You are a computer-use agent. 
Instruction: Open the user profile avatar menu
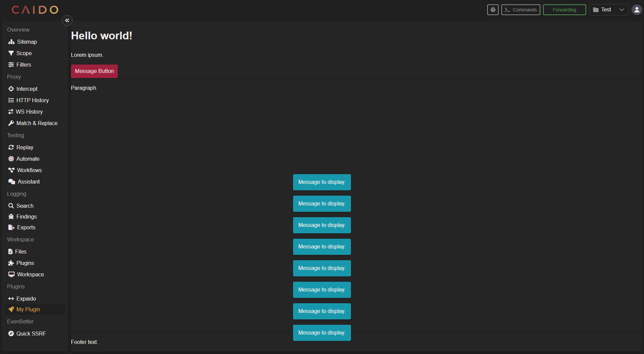[636, 9]
